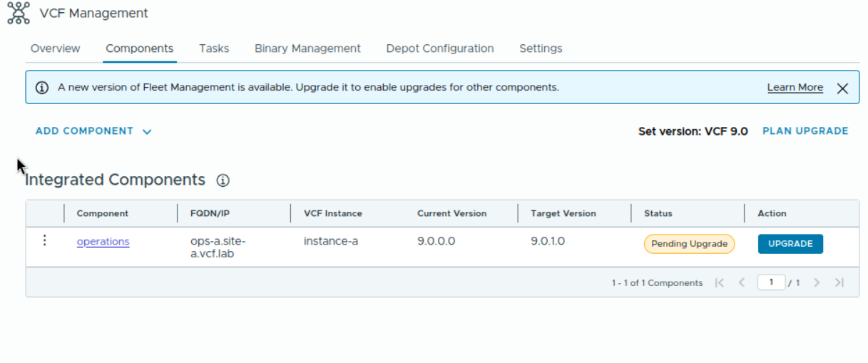
Task: Click the Plan Upgrade button
Action: coord(805,131)
